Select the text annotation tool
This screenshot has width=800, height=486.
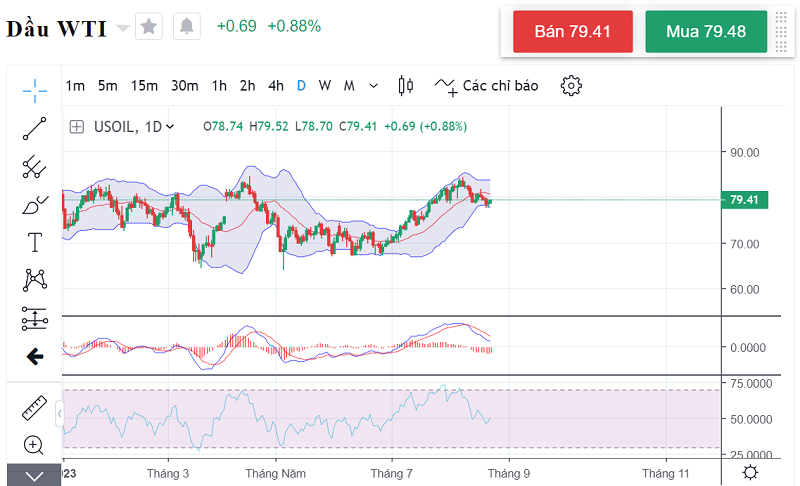(35, 242)
